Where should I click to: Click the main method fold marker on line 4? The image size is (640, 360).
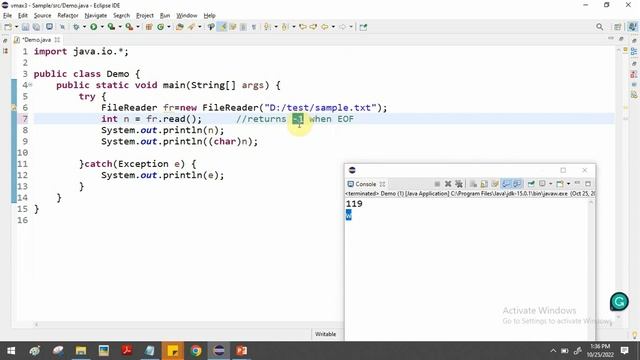click(x=30, y=84)
